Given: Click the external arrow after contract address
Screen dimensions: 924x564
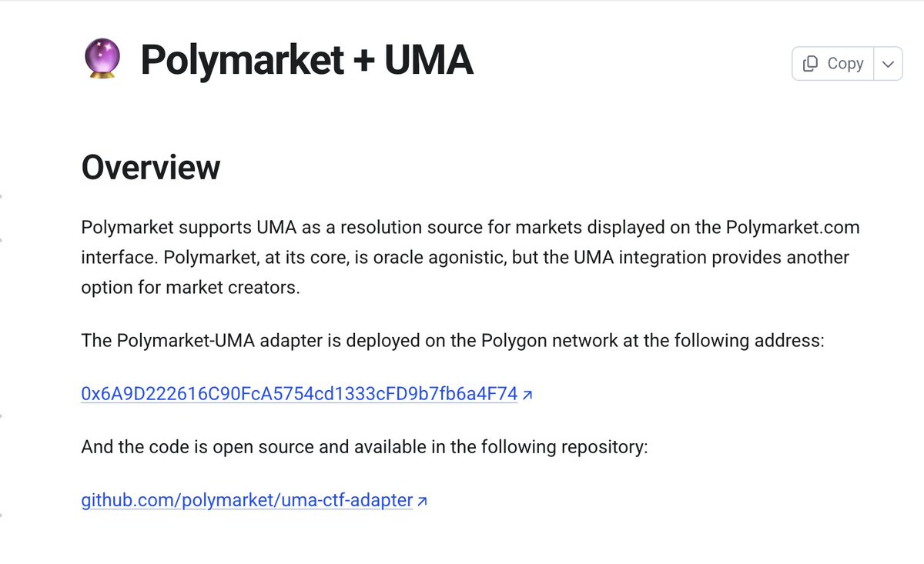Looking at the screenshot, I should [527, 395].
